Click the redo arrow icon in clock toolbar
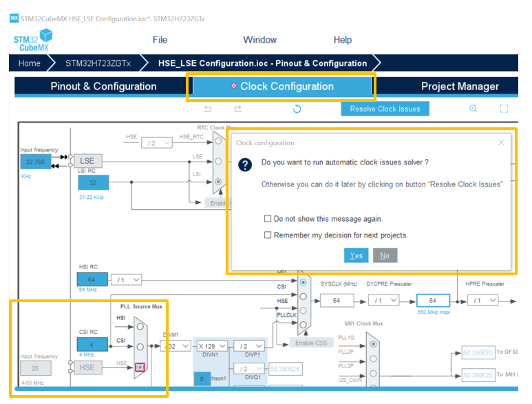The width and height of the screenshot is (532, 404). click(238, 109)
